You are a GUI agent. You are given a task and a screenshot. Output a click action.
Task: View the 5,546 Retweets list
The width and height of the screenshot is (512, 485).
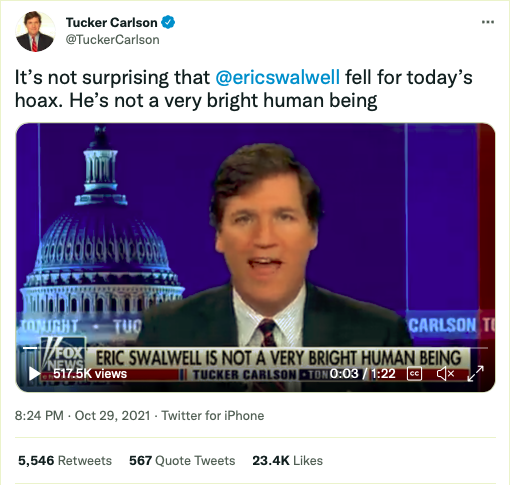65,461
